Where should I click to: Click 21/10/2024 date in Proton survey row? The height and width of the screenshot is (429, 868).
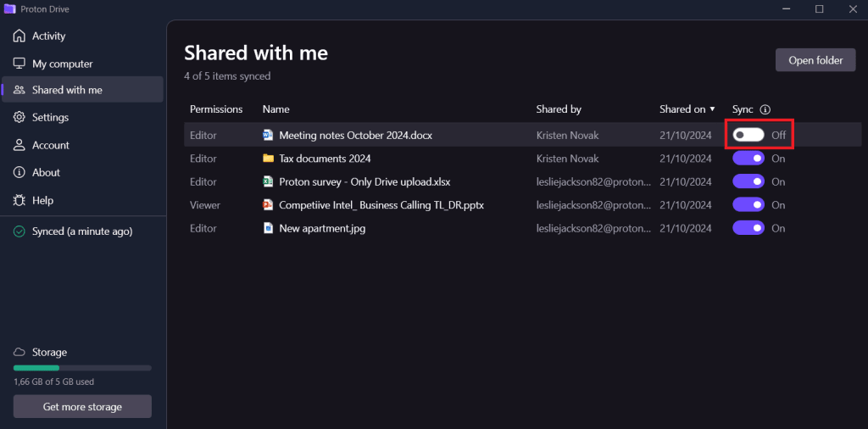pos(685,181)
